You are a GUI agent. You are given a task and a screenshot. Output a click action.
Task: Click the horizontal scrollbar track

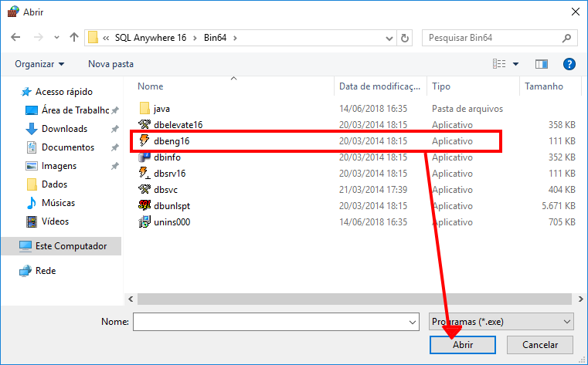click(355, 299)
